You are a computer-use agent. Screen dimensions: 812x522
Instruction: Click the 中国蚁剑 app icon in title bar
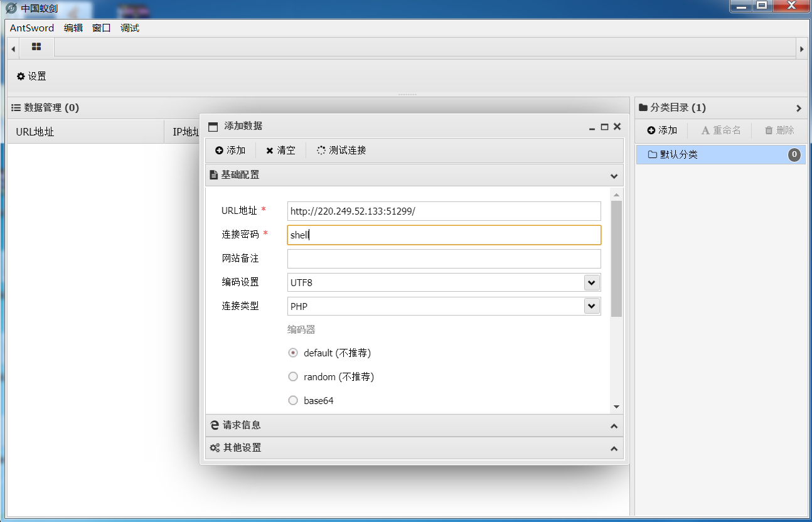[11, 8]
